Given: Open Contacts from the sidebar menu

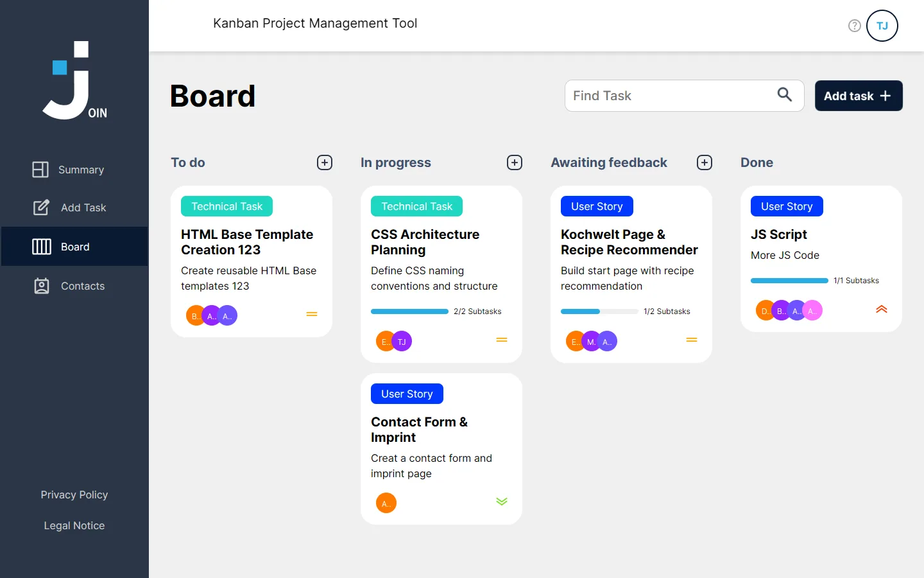Looking at the screenshot, I should coord(74,286).
